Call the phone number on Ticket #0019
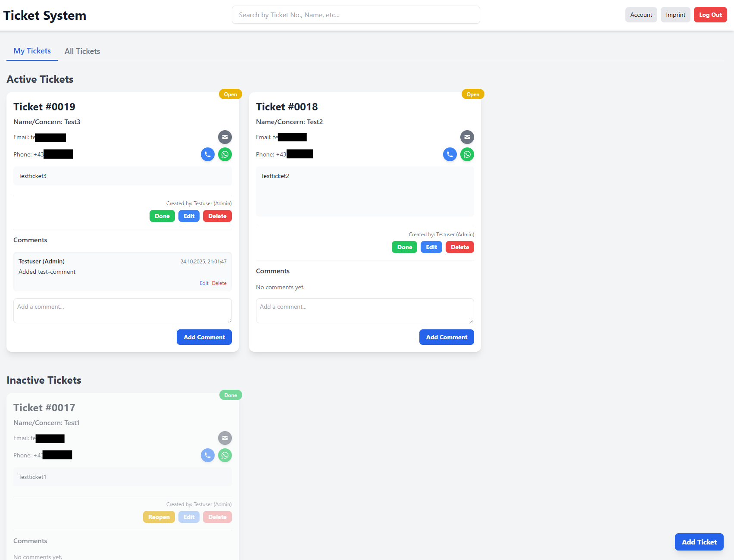 click(x=207, y=154)
